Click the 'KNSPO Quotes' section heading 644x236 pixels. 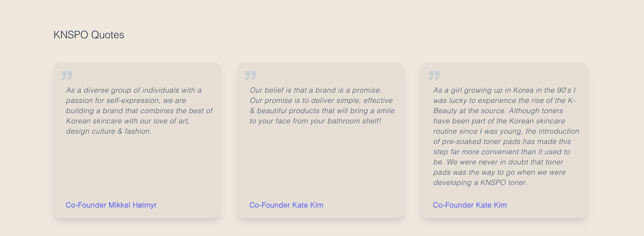pos(89,35)
